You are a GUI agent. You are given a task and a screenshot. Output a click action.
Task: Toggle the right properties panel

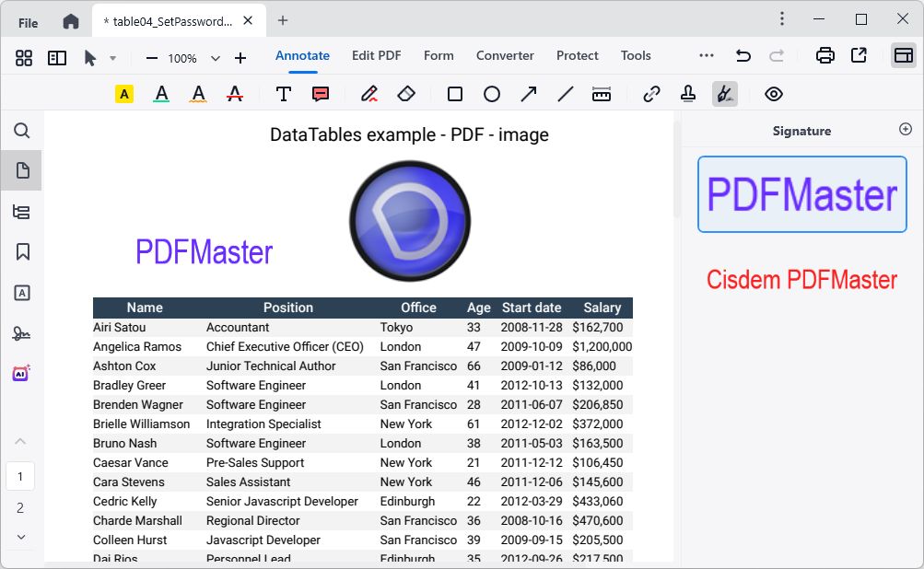[903, 56]
